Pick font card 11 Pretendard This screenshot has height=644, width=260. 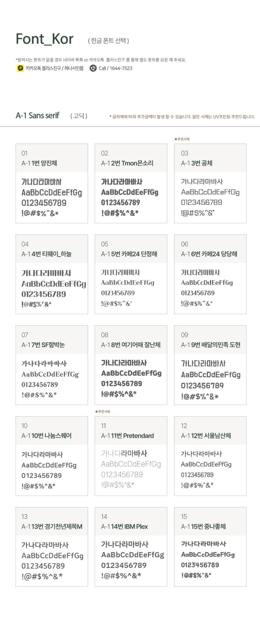pyautogui.click(x=131, y=456)
